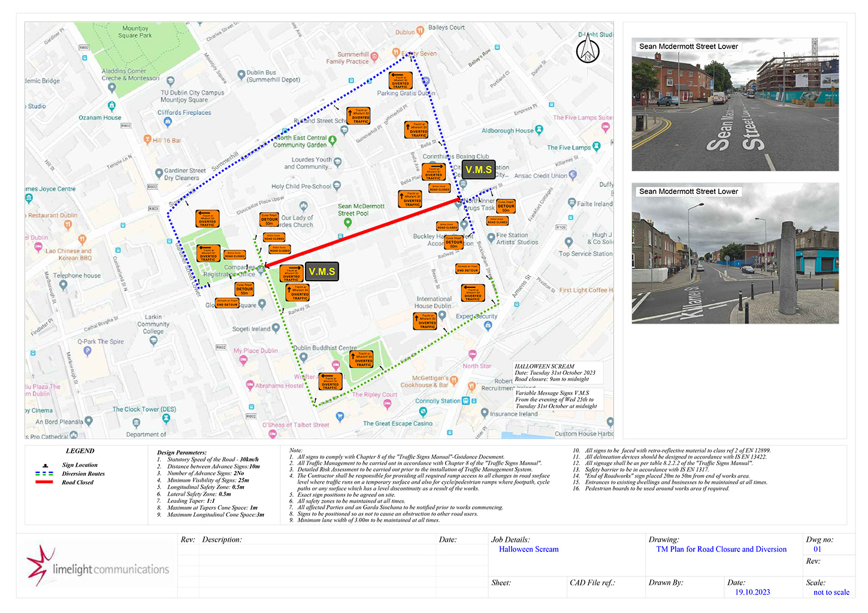
Task: Click the Dublin Bus Summerhill Depot map pin
Action: [241, 76]
